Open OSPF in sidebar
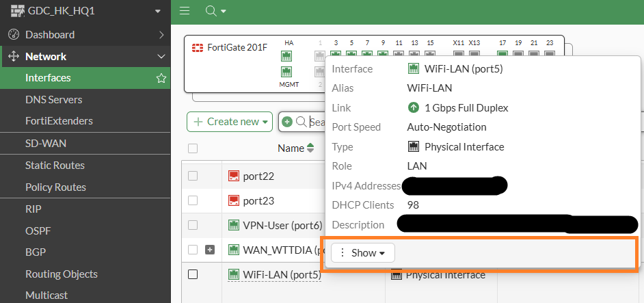 point(38,230)
